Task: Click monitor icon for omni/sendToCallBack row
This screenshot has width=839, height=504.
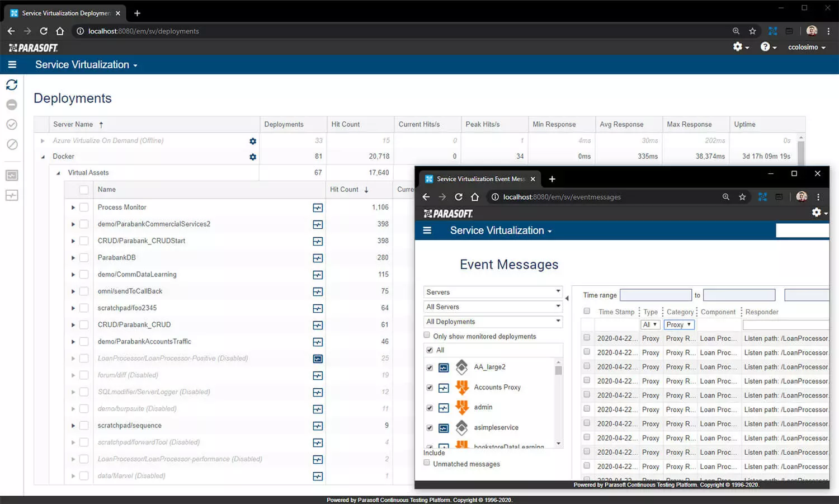Action: [318, 291]
